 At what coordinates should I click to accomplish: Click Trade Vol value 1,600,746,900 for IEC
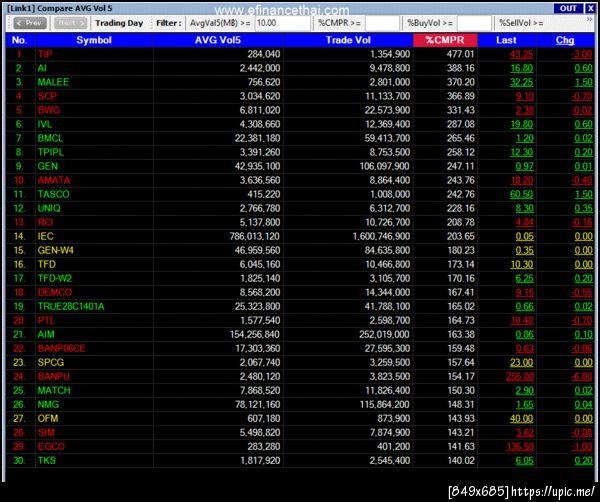381,236
